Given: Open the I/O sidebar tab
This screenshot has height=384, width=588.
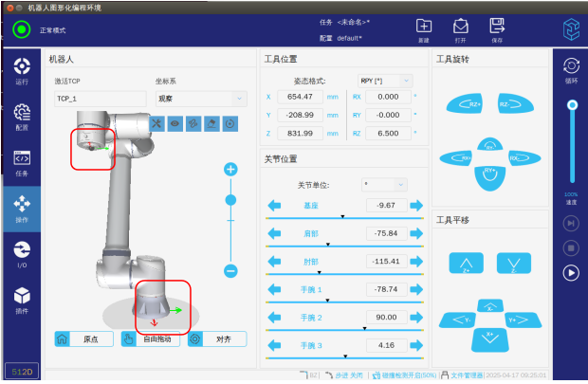Looking at the screenshot, I should 22,251.
